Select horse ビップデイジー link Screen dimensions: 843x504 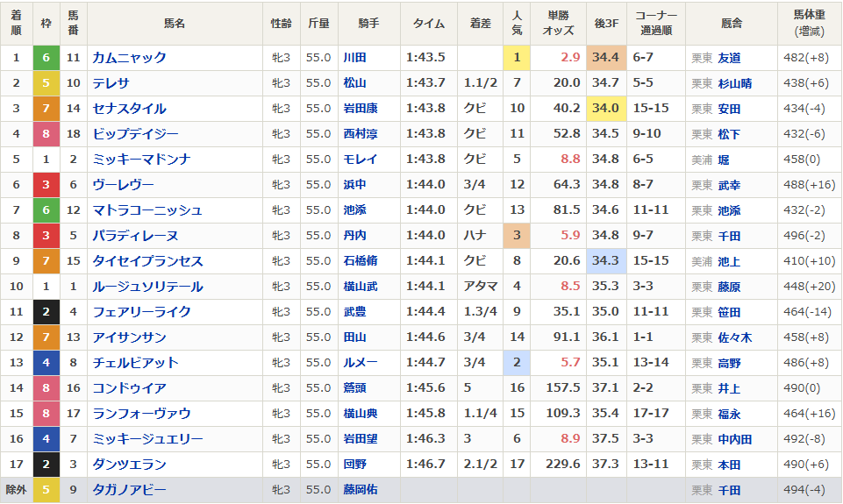[135, 134]
